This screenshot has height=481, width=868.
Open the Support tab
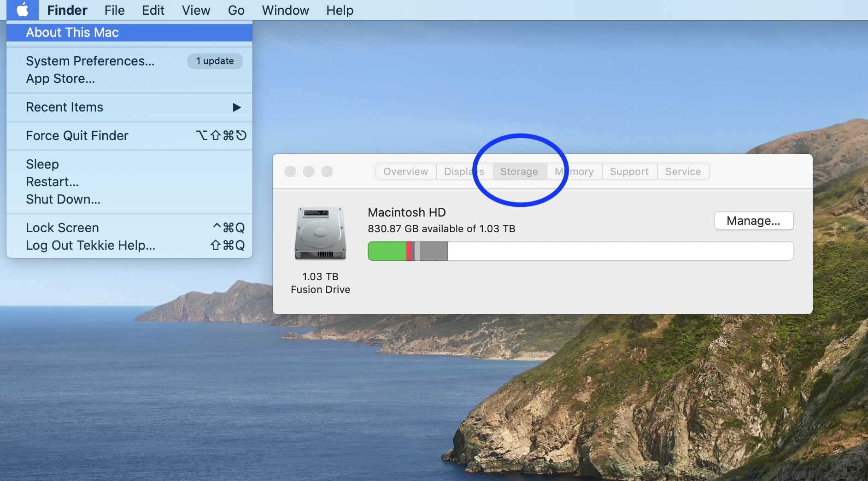(x=629, y=171)
